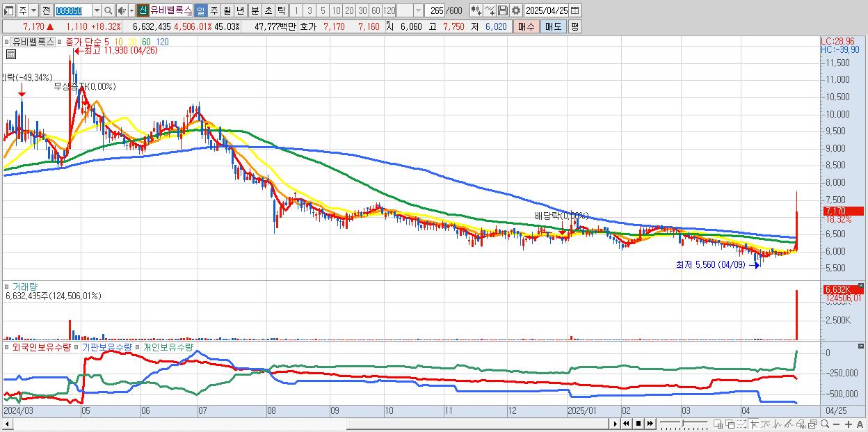This screenshot has height=432, width=868.
Task: Edit the bar count field showing 265
Action: [435, 10]
